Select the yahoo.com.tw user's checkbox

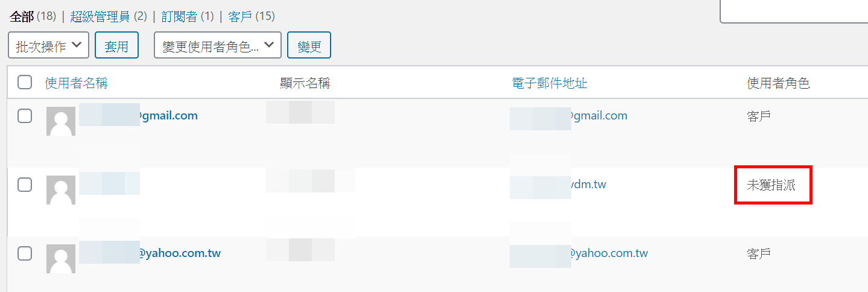coord(25,253)
